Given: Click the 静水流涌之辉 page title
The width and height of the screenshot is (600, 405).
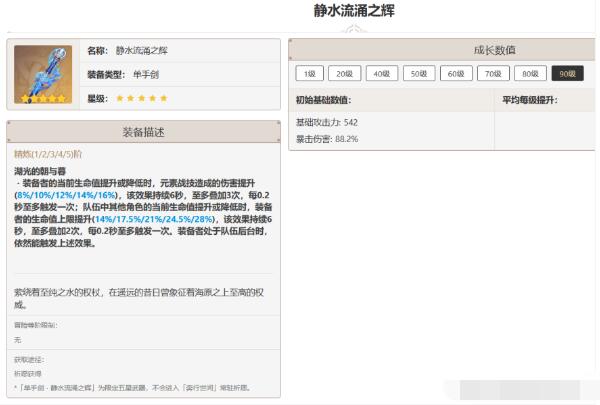Looking at the screenshot, I should [354, 11].
